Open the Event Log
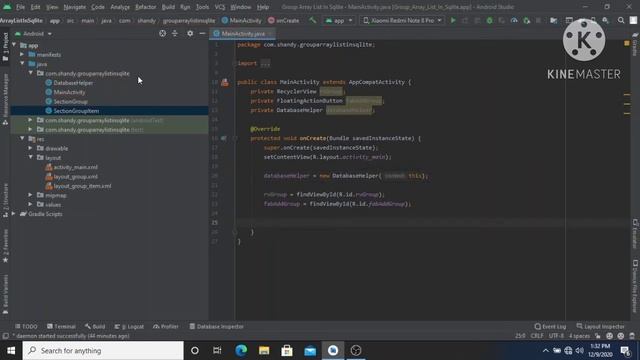The height and width of the screenshot is (360, 640). pyautogui.click(x=550, y=327)
